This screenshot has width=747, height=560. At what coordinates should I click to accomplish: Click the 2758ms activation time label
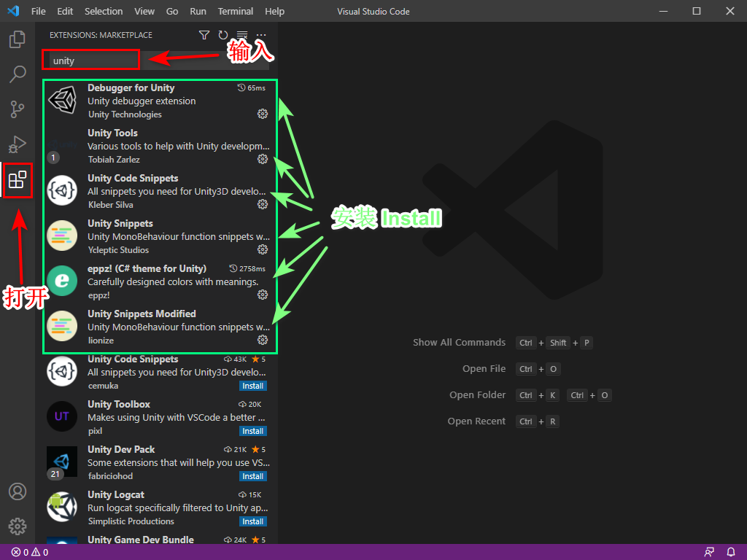[x=247, y=268]
